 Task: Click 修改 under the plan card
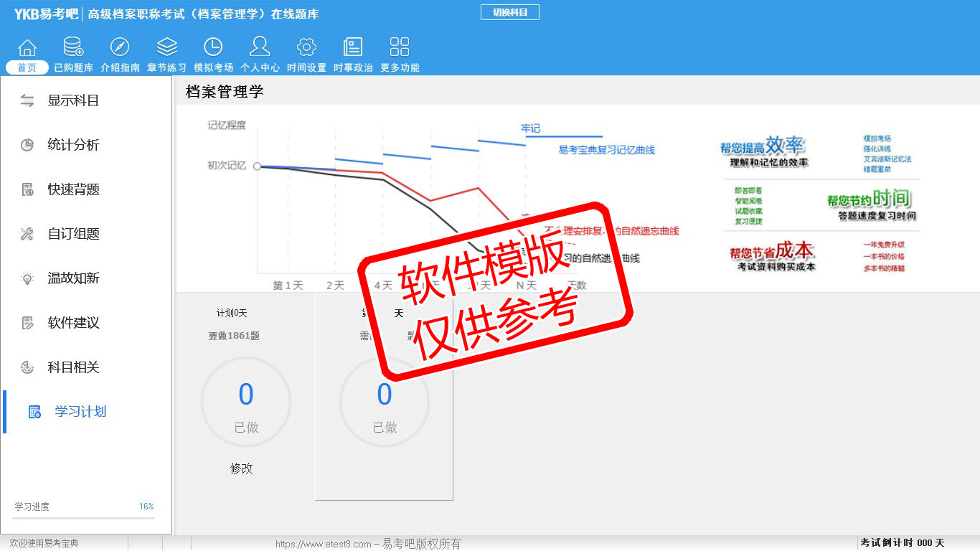click(242, 468)
